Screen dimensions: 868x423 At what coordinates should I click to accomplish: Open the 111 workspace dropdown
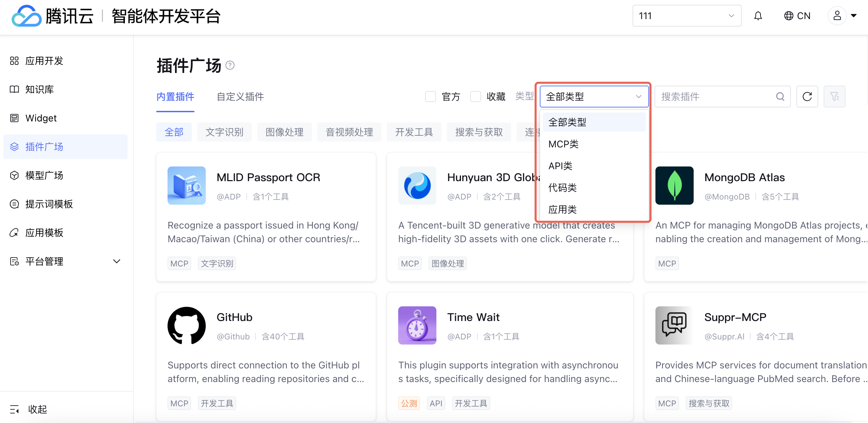coord(686,16)
